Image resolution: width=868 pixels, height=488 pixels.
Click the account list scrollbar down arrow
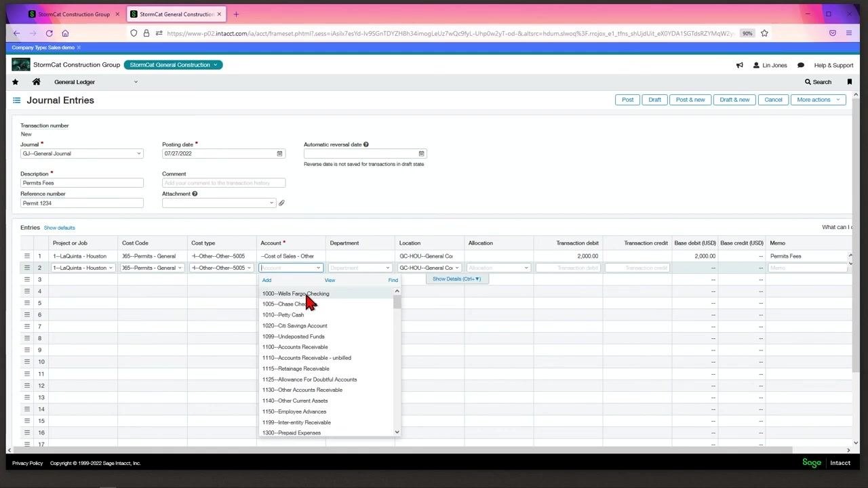click(397, 432)
